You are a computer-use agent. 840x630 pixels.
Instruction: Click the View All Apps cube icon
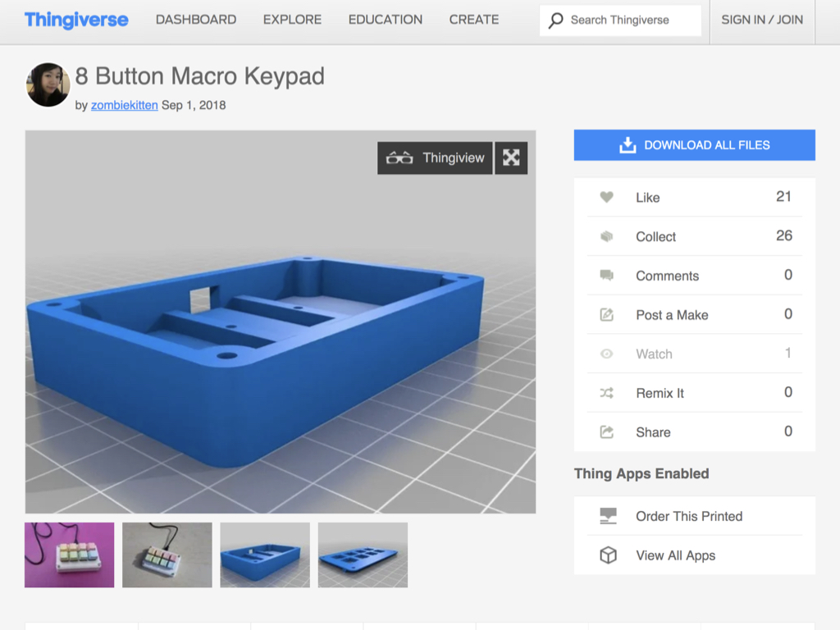click(608, 555)
